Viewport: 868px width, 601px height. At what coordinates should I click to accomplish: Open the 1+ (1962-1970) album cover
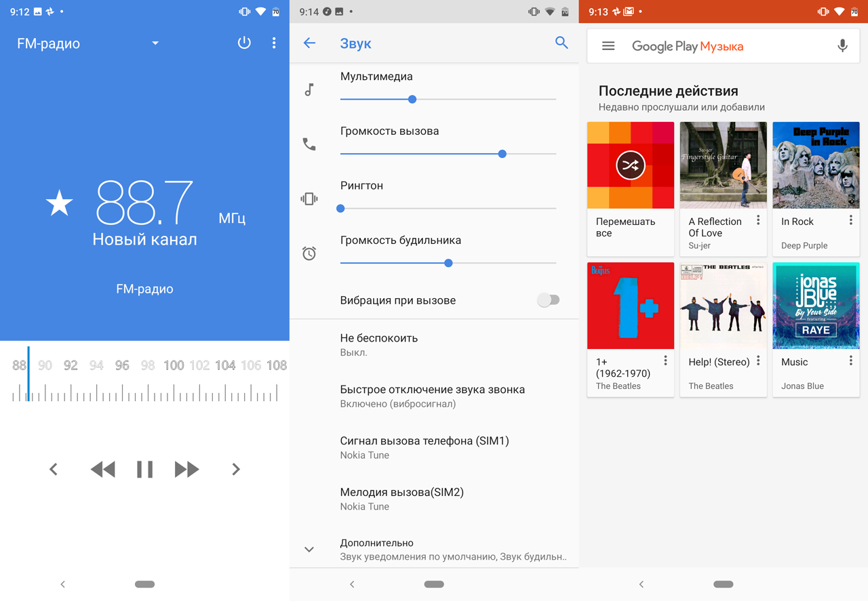pos(631,306)
